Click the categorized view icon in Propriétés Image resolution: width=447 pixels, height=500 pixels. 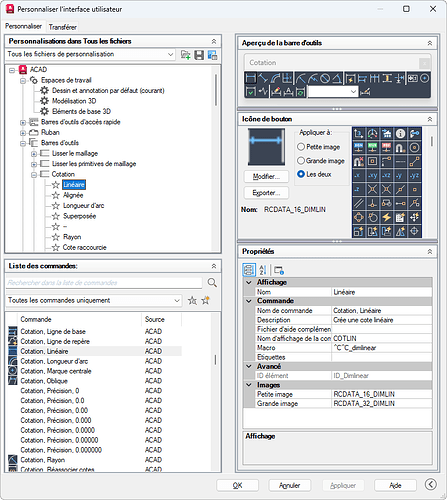pyautogui.click(x=249, y=270)
